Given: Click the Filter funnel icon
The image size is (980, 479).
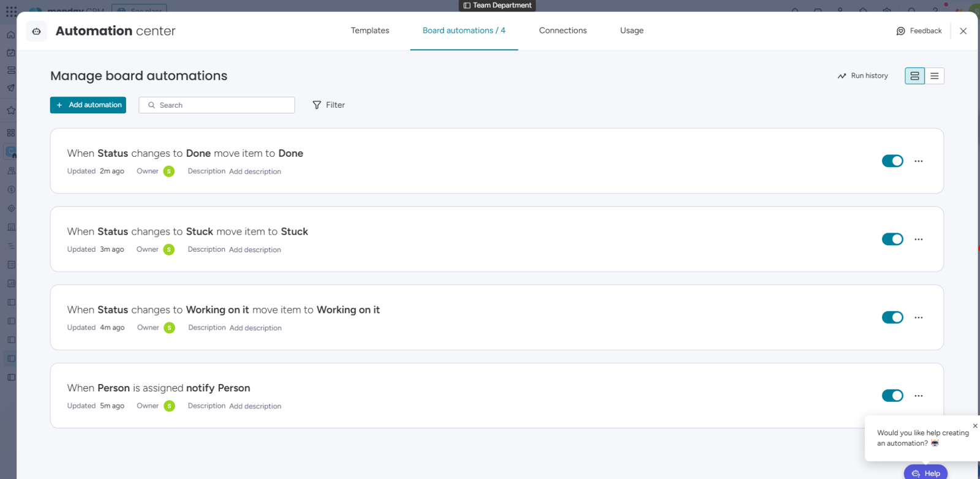Looking at the screenshot, I should point(317,105).
